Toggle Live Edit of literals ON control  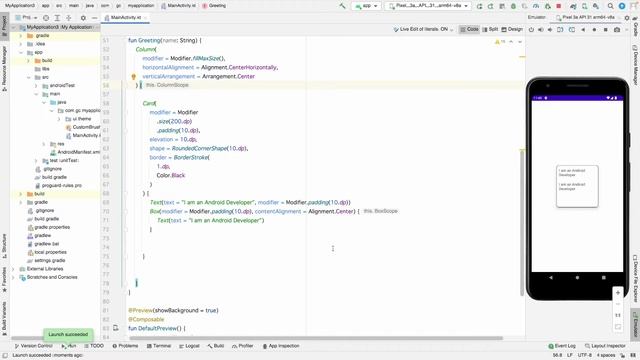[423, 29]
